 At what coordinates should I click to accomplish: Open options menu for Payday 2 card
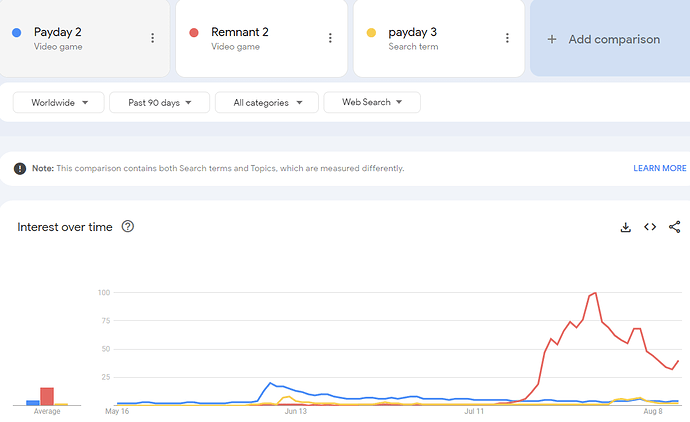[x=153, y=38]
